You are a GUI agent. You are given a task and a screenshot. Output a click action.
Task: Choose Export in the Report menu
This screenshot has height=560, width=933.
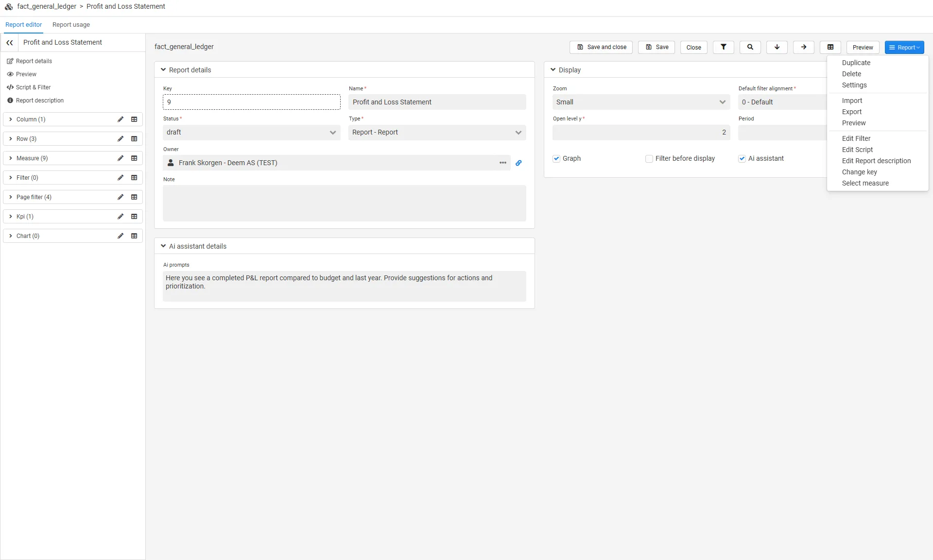point(851,112)
